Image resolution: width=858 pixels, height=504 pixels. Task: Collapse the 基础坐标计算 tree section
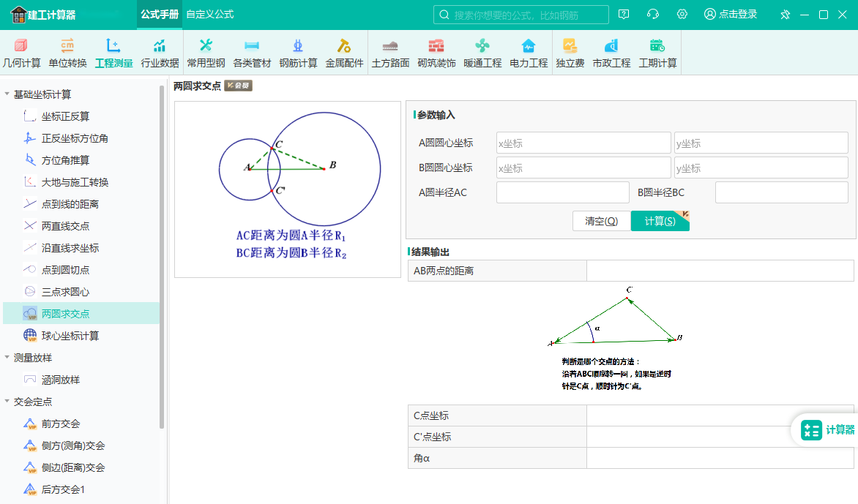coord(7,94)
